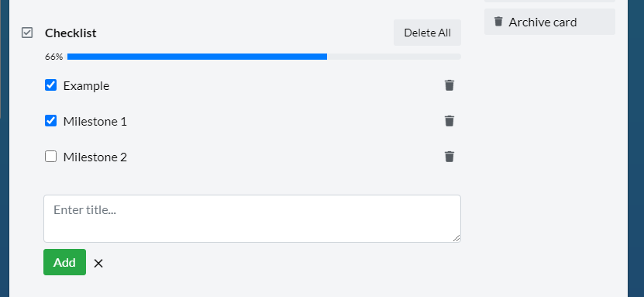Click the Checklist heading title

[x=71, y=33]
